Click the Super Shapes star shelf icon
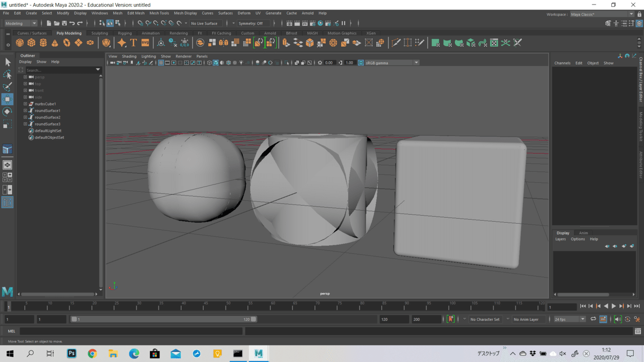 point(122,43)
